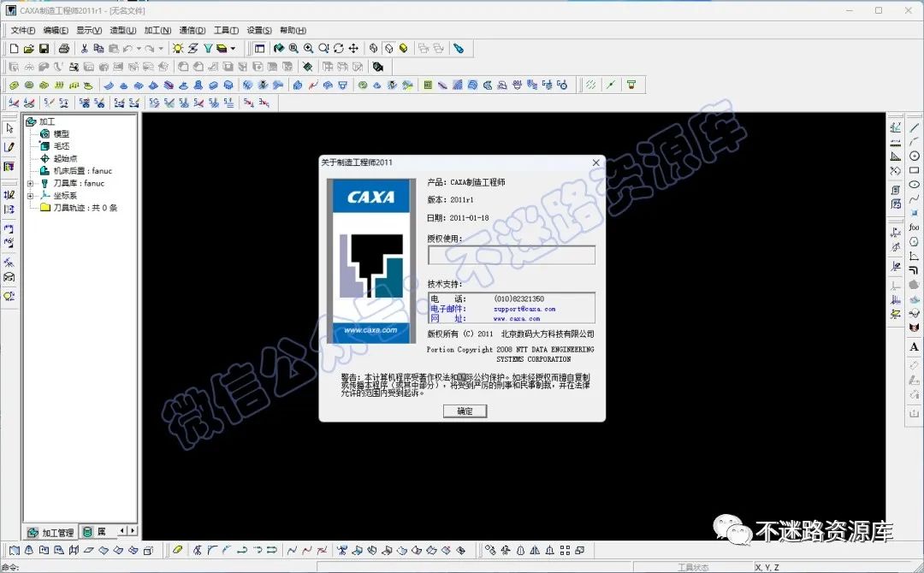Viewport: 924px width, 573px height.
Task: Click the rotate view circular arrows icon
Action: pos(338,48)
